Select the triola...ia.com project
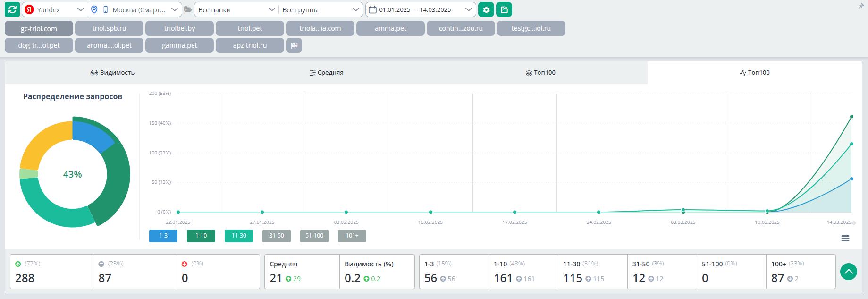 pyautogui.click(x=320, y=28)
